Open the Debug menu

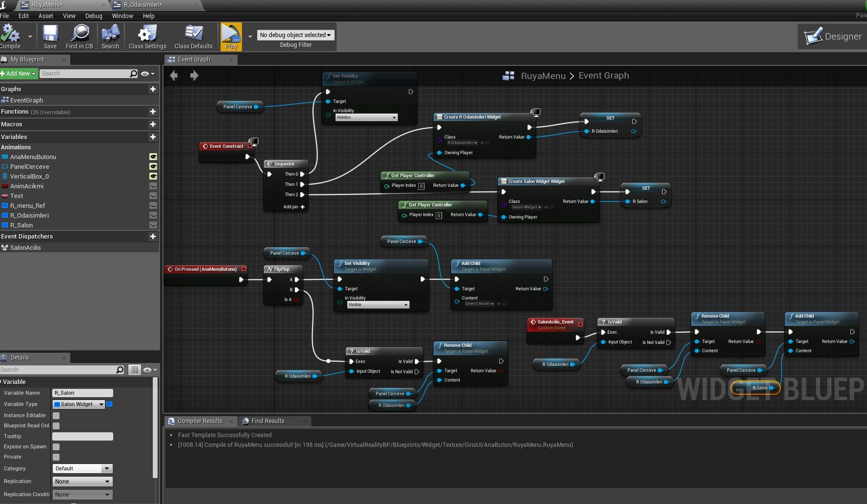coord(94,16)
